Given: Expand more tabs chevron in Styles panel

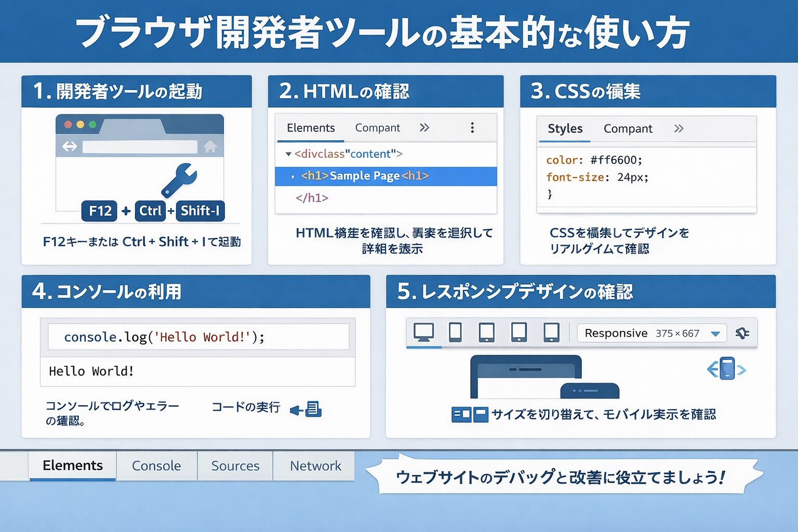Looking at the screenshot, I should [x=679, y=128].
